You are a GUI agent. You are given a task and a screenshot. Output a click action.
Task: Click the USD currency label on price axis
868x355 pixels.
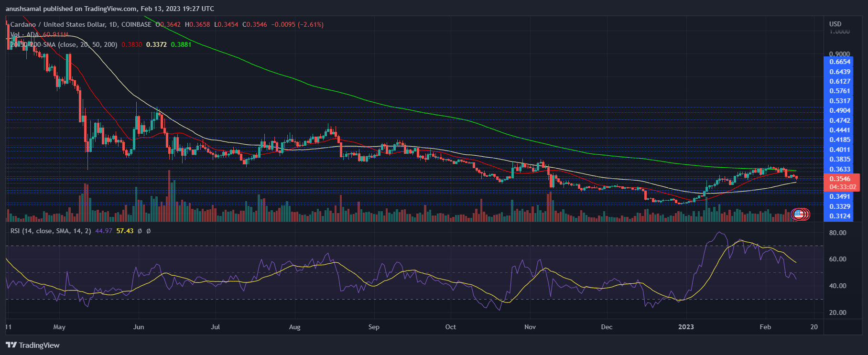(x=835, y=24)
